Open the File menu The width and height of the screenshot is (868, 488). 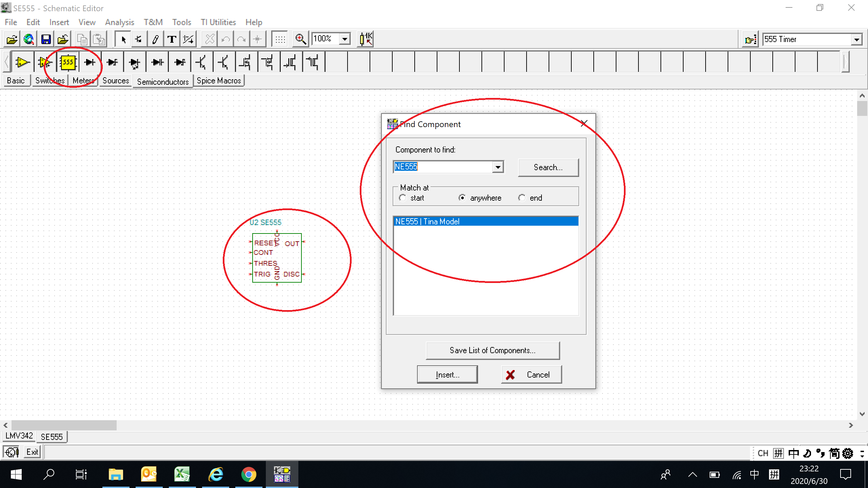(x=11, y=22)
